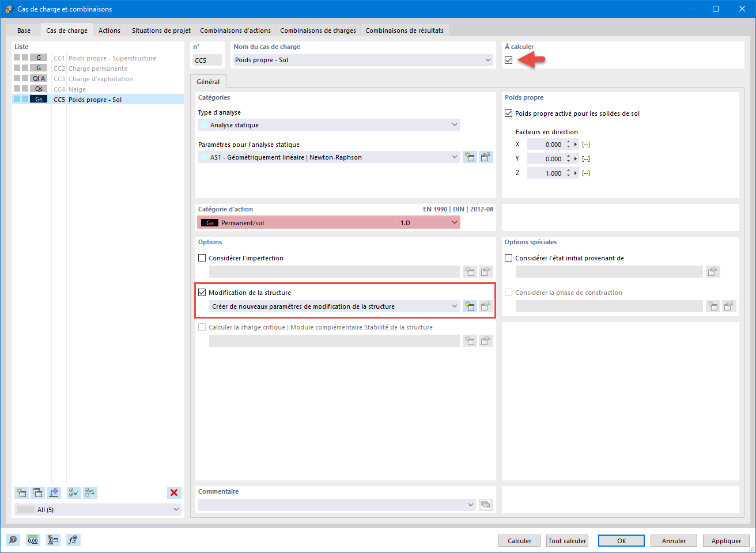
Task: Open the Nom du cas de charge dropdown
Action: [487, 60]
